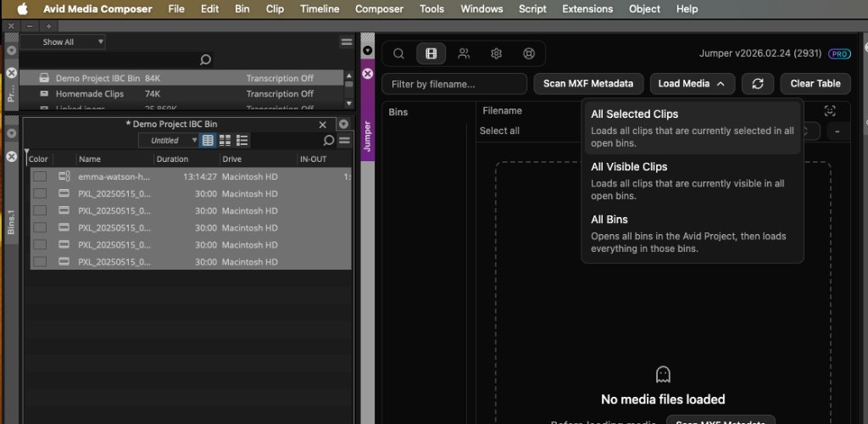The height and width of the screenshot is (424, 868).
Task: Open the Apple menu
Action: (x=22, y=8)
